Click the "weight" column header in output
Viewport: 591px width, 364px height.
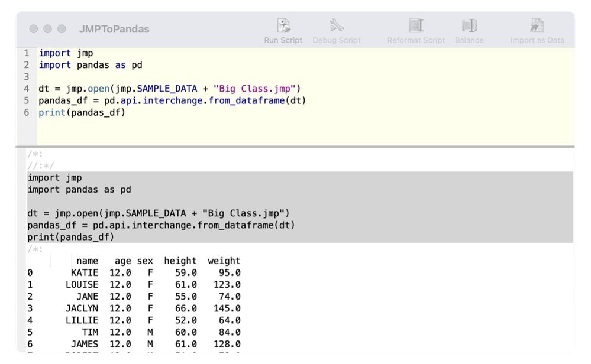click(x=224, y=261)
